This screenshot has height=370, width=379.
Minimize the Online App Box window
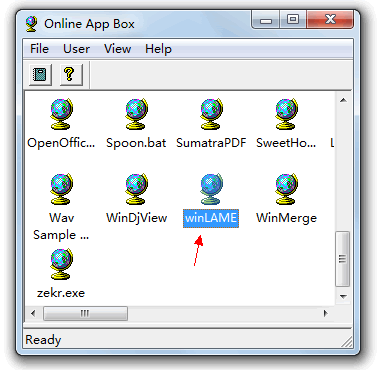[x=266, y=20]
